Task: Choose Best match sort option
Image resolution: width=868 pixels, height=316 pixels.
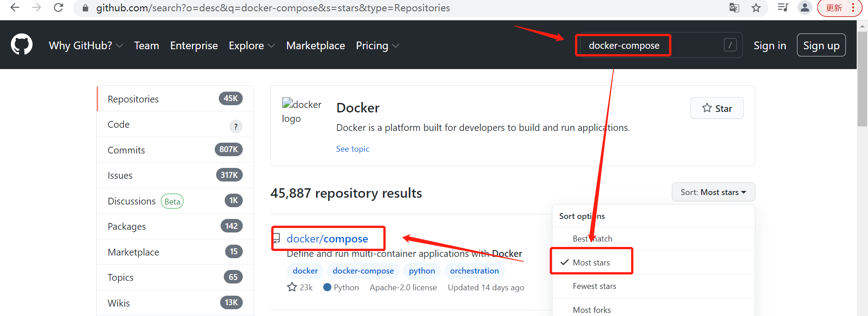Action: [x=654, y=239]
